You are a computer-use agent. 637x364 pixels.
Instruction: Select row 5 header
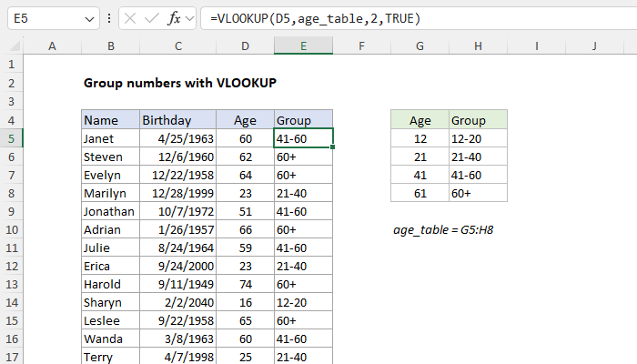11,138
